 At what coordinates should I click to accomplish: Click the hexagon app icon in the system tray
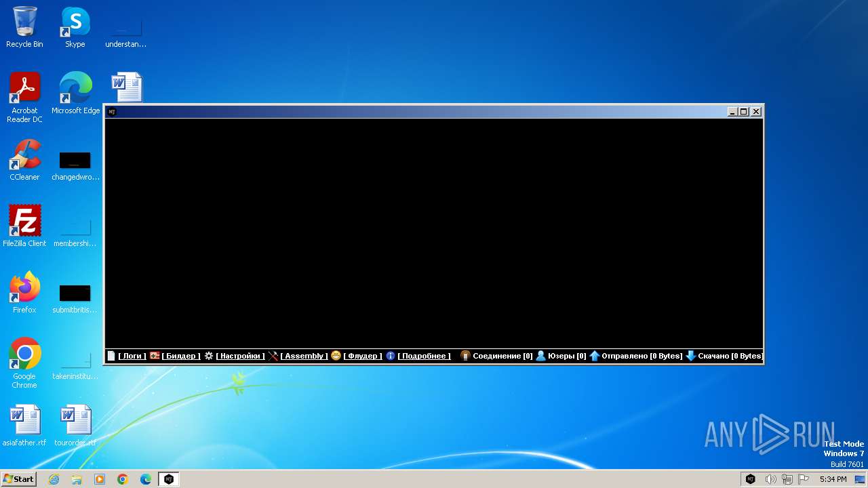click(x=751, y=479)
